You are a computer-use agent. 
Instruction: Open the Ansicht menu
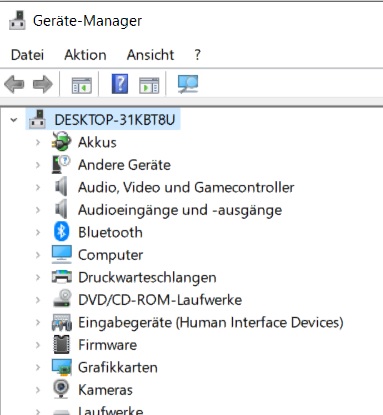[150, 55]
